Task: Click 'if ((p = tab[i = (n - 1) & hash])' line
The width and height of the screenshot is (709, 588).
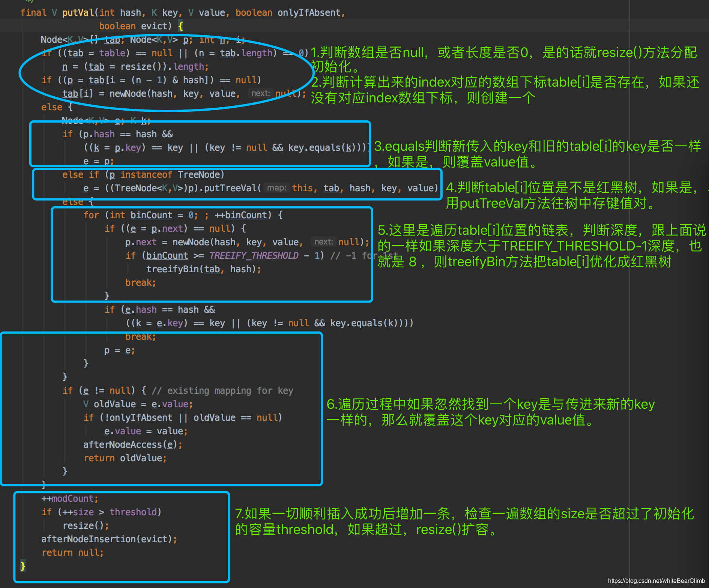Action: [151, 80]
